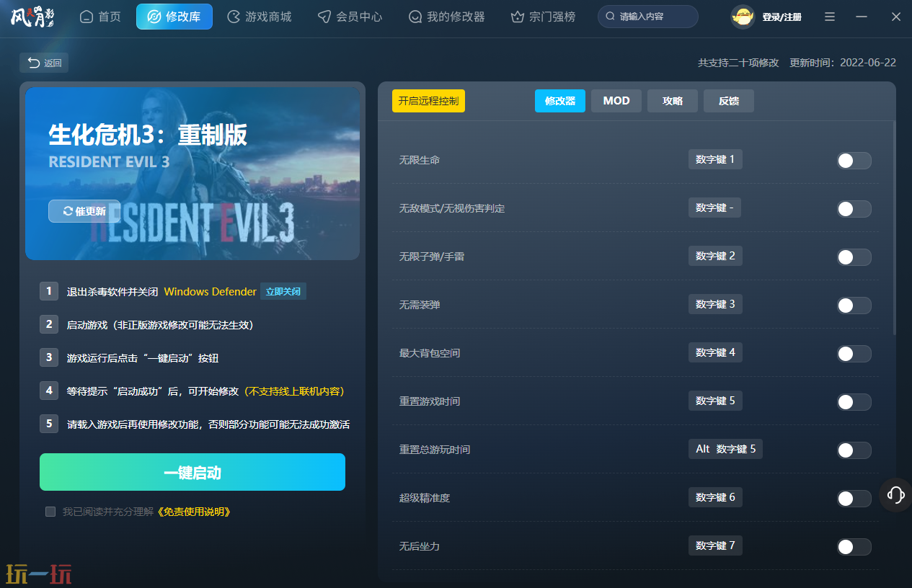Click the search magnifier icon
The image size is (912, 588).
(x=611, y=17)
